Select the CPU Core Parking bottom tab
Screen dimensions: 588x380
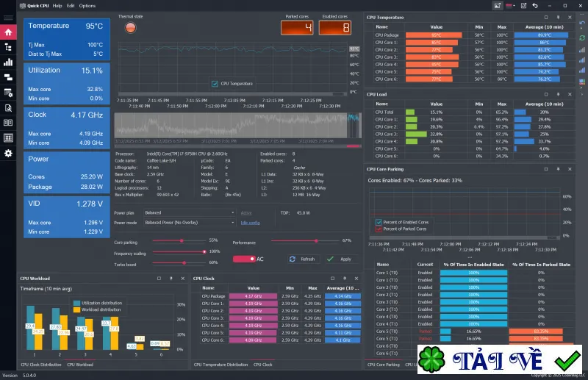pyautogui.click(x=383, y=365)
